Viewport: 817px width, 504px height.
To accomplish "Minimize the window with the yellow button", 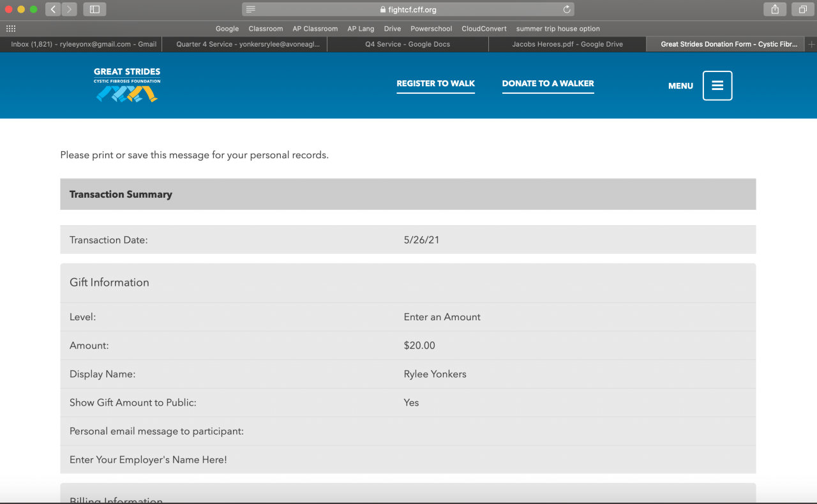I will (x=22, y=10).
